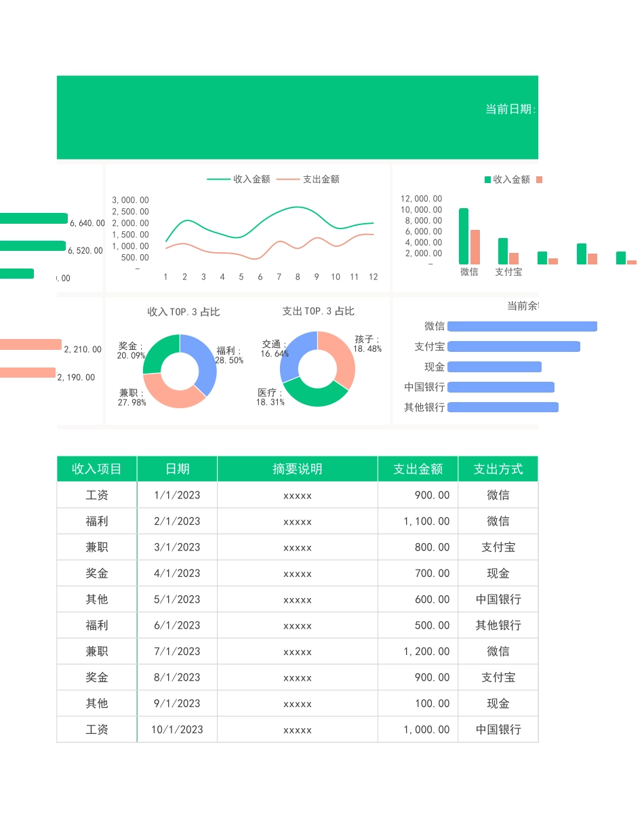Screen dimensions: 644x834
Task: Click 支付宝 in the 8/1/2023 row
Action: (x=498, y=677)
